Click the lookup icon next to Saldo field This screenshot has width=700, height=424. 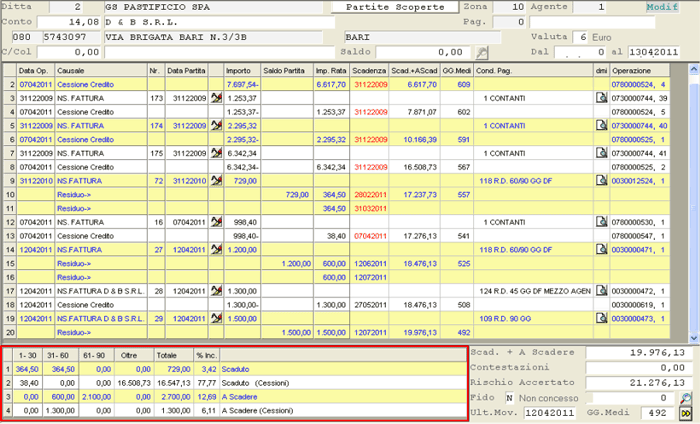pos(482,51)
